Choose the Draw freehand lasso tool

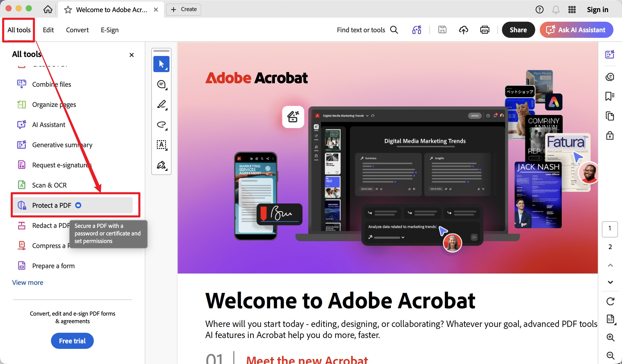click(x=161, y=125)
